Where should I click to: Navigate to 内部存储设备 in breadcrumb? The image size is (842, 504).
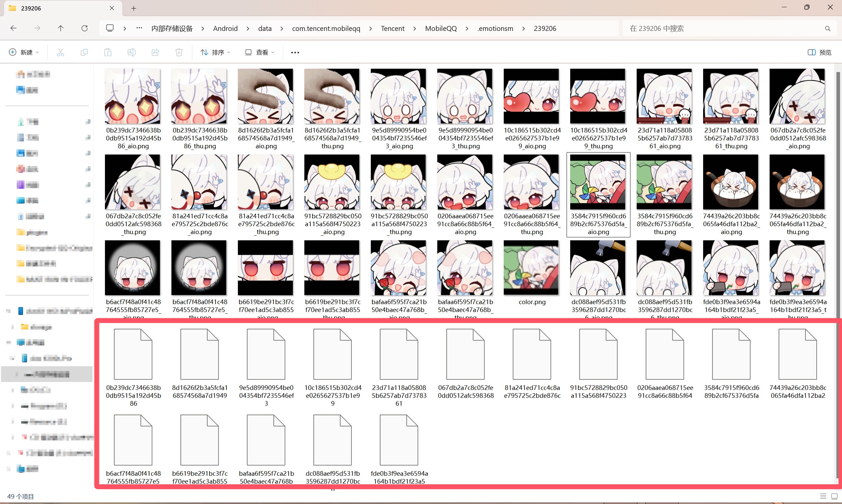point(172,29)
